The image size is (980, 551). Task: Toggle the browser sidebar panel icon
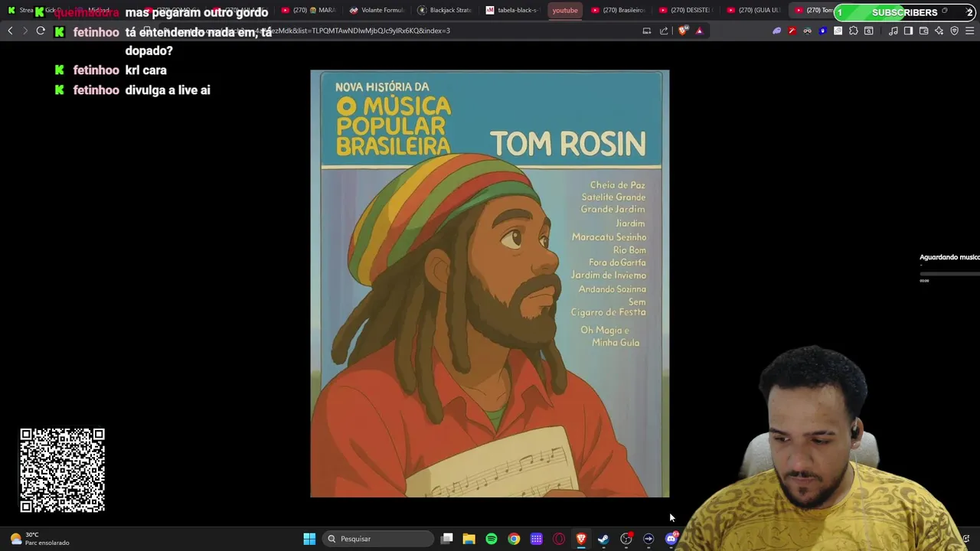pyautogui.click(x=908, y=31)
